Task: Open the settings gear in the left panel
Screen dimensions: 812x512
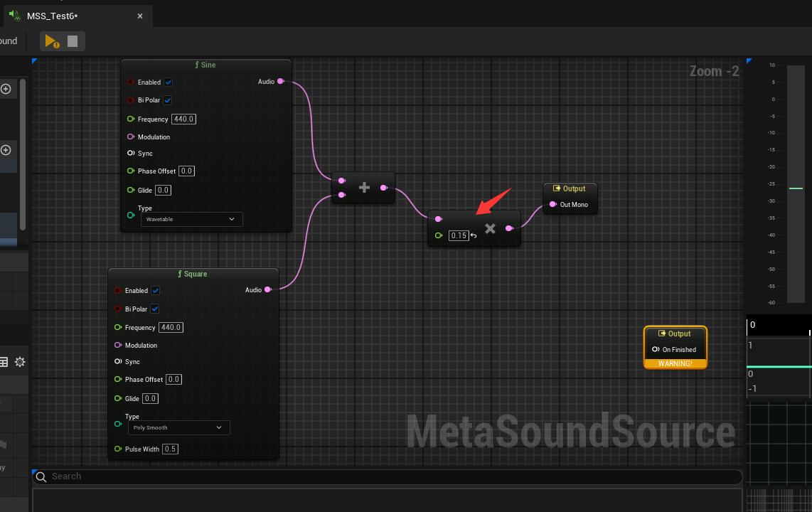Action: pos(20,362)
